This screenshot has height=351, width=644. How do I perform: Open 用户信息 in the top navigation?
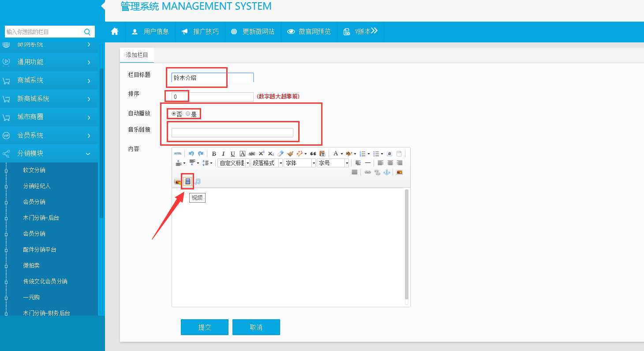click(x=150, y=31)
